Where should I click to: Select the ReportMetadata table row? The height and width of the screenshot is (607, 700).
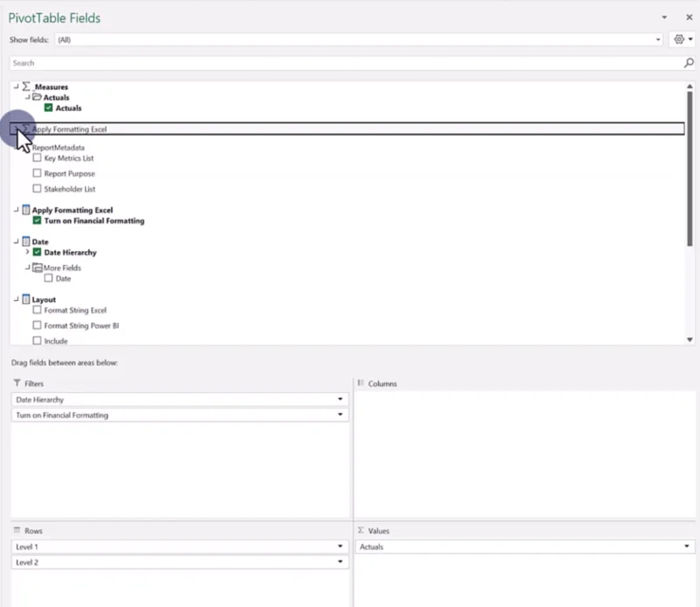pyautogui.click(x=58, y=147)
